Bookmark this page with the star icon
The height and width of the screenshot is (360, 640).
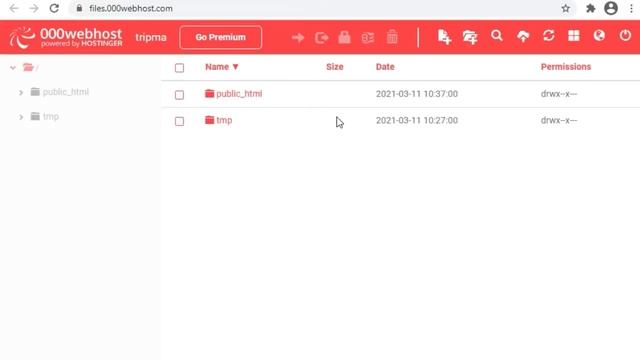click(565, 8)
